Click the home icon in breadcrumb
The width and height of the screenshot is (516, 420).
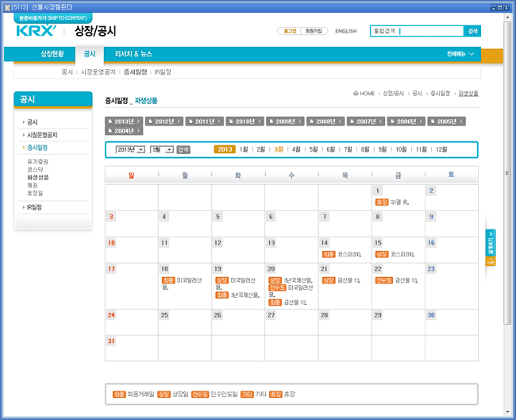click(x=356, y=93)
